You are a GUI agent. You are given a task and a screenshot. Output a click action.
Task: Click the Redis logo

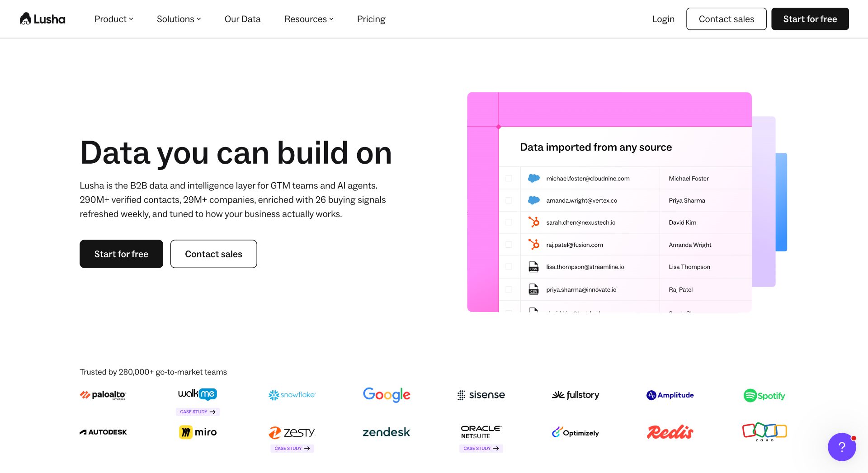[670, 432]
